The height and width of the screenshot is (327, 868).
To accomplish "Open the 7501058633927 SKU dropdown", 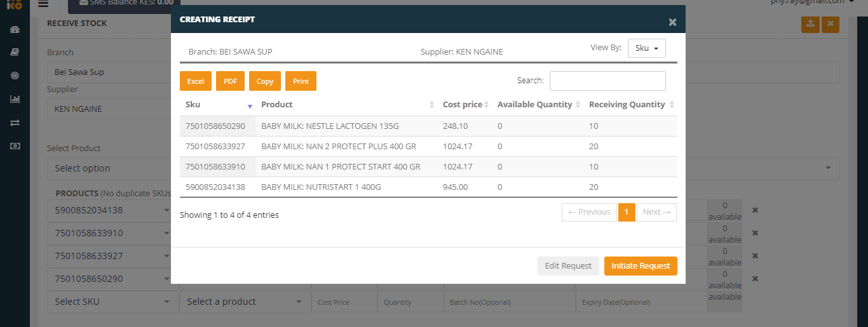I will pos(113,256).
